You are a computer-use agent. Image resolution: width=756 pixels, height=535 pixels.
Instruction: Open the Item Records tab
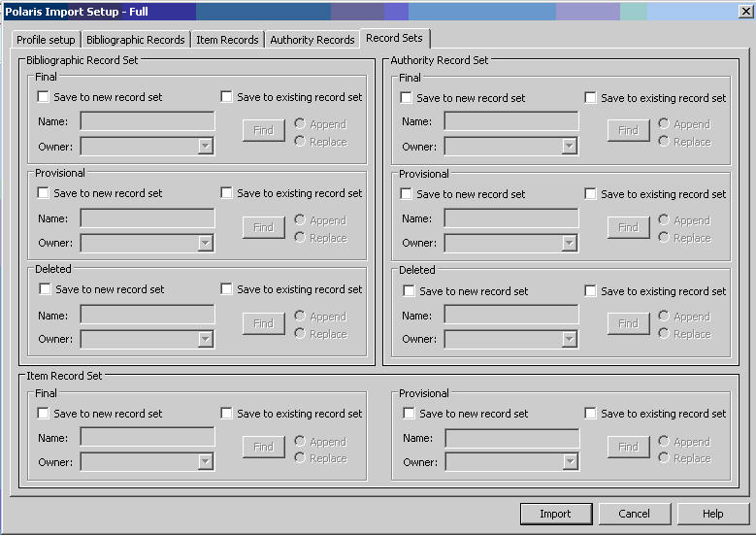pyautogui.click(x=227, y=40)
